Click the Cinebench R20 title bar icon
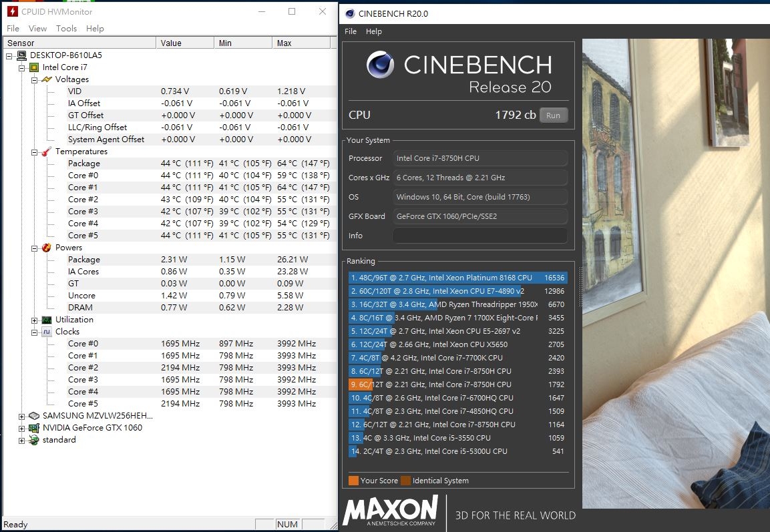Screen dimensions: 770x532 click(350, 14)
